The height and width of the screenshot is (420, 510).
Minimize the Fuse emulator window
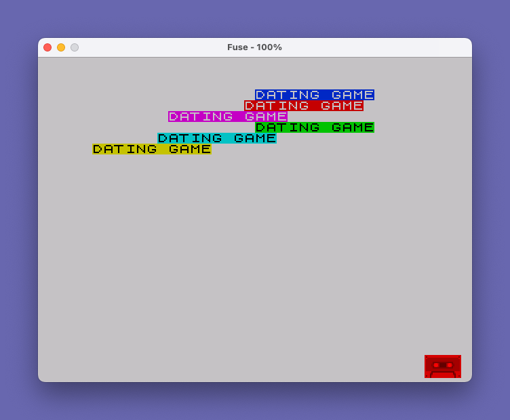click(x=61, y=47)
